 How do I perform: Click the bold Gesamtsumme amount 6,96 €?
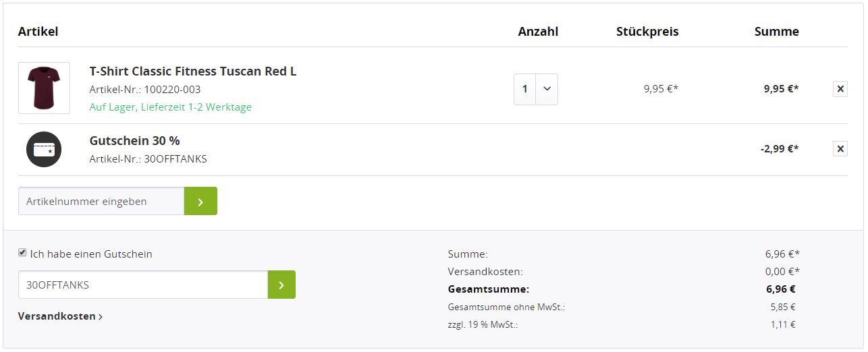[x=780, y=289]
